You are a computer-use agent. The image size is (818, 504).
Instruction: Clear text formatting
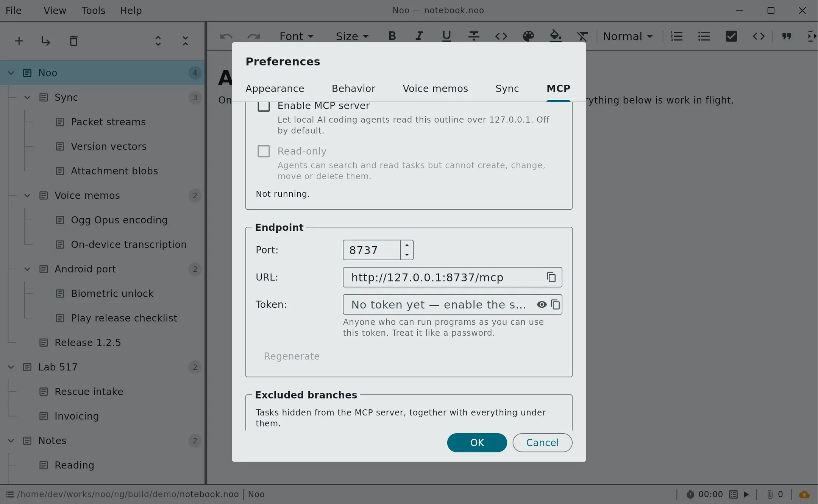tap(582, 36)
